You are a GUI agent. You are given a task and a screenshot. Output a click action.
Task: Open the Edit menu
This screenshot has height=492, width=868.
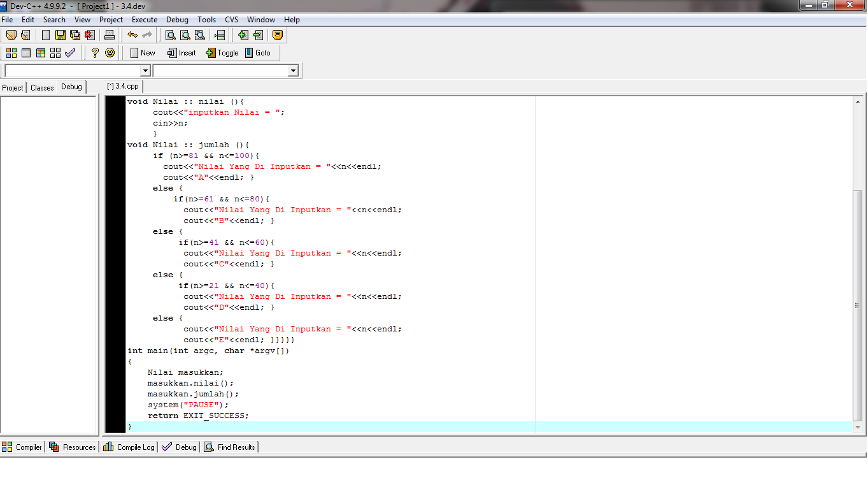click(28, 20)
